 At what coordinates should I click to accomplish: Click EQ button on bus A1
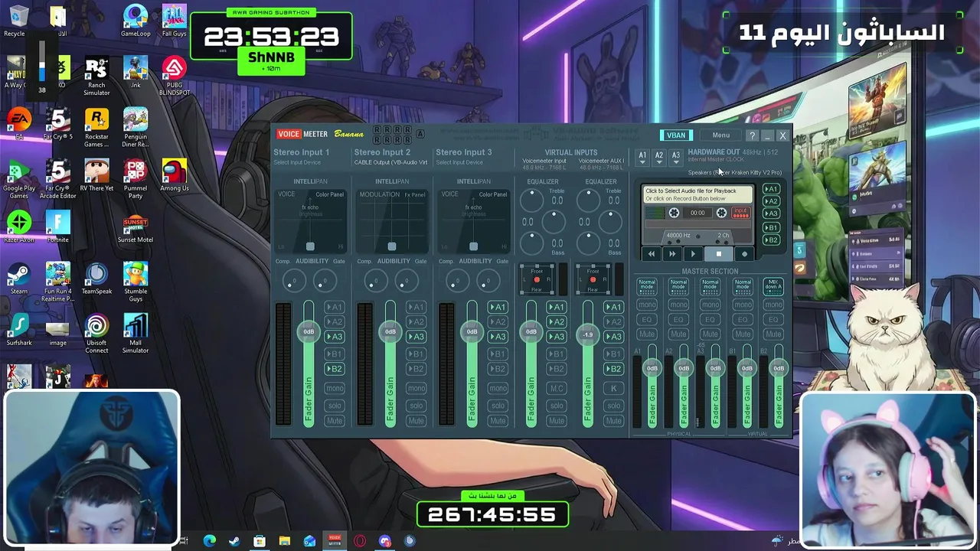(x=647, y=319)
